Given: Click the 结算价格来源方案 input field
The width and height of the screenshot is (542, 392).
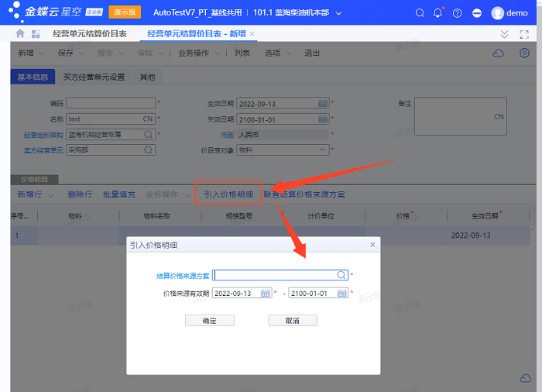Looking at the screenshot, I should point(275,275).
